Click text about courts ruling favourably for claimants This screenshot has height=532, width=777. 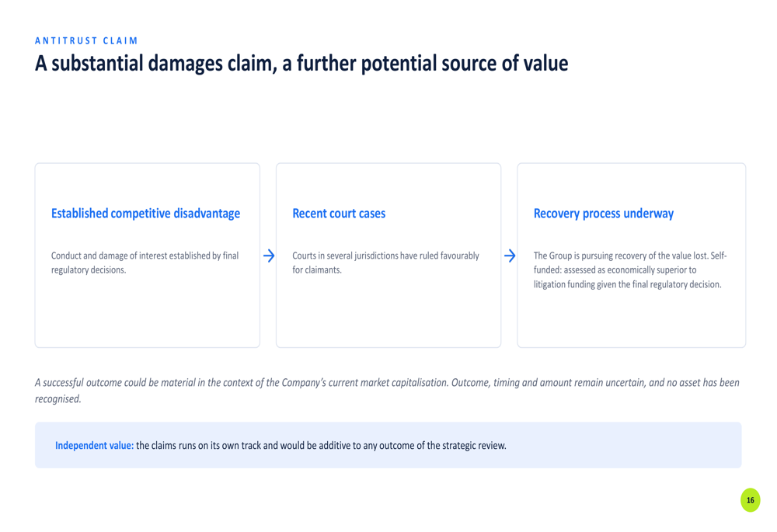385,263
